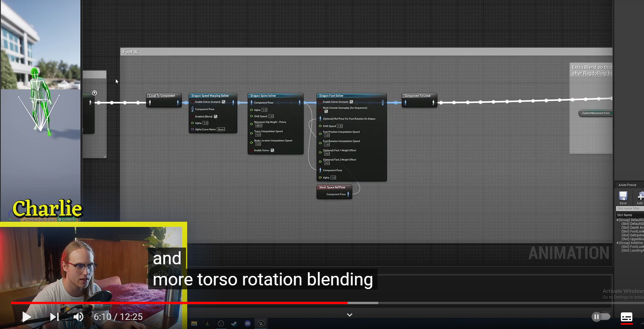Select the Local To Component node title

(162, 96)
